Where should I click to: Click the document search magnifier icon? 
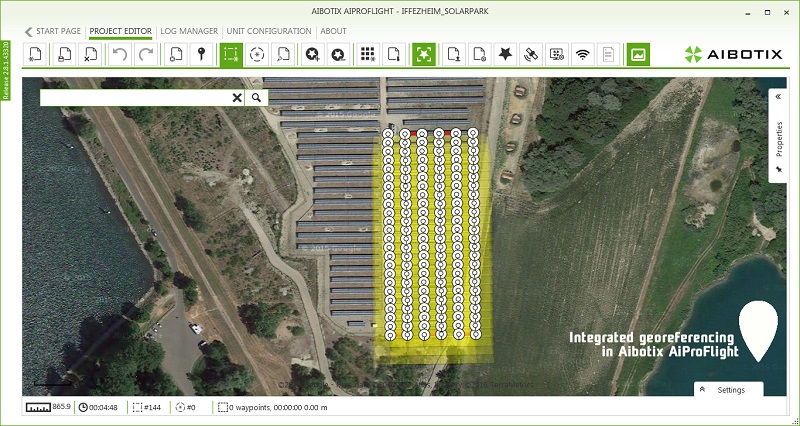[x=283, y=54]
